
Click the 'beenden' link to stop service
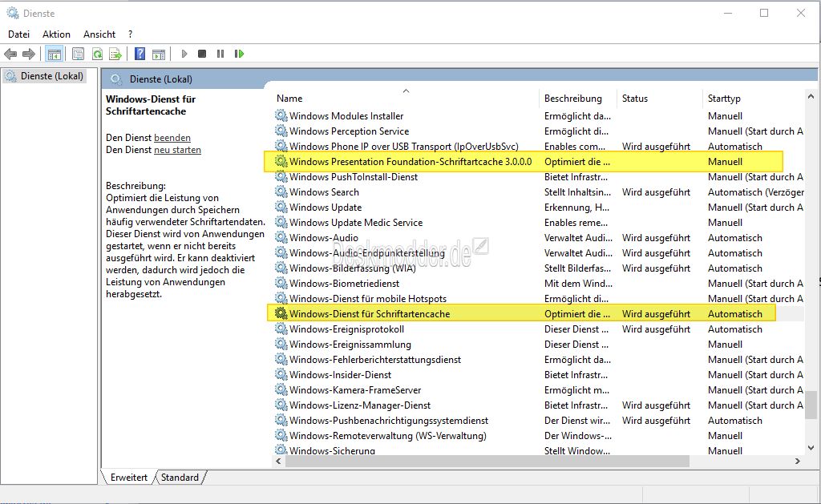pyautogui.click(x=172, y=138)
